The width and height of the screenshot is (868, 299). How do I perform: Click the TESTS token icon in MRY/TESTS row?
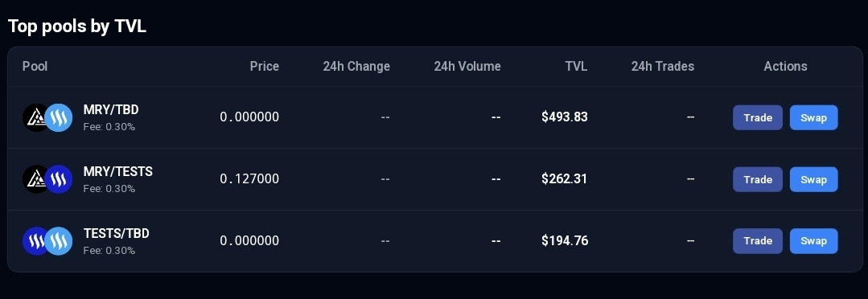point(59,179)
